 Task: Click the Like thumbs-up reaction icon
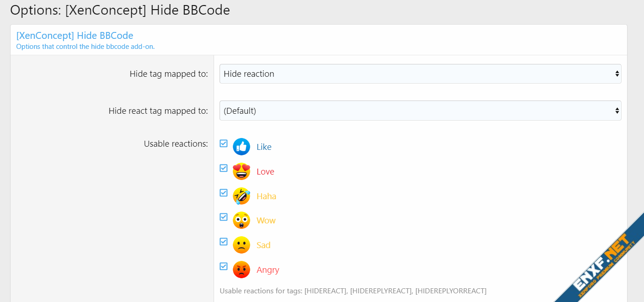pyautogui.click(x=241, y=147)
